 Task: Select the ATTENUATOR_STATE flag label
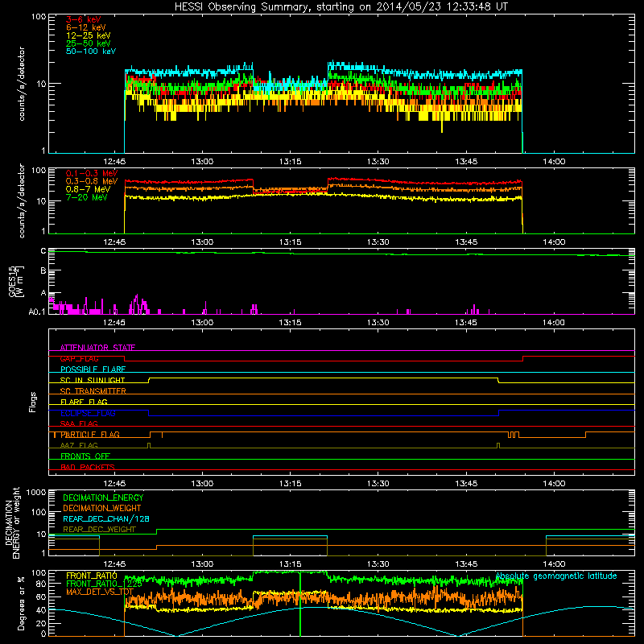point(97,348)
